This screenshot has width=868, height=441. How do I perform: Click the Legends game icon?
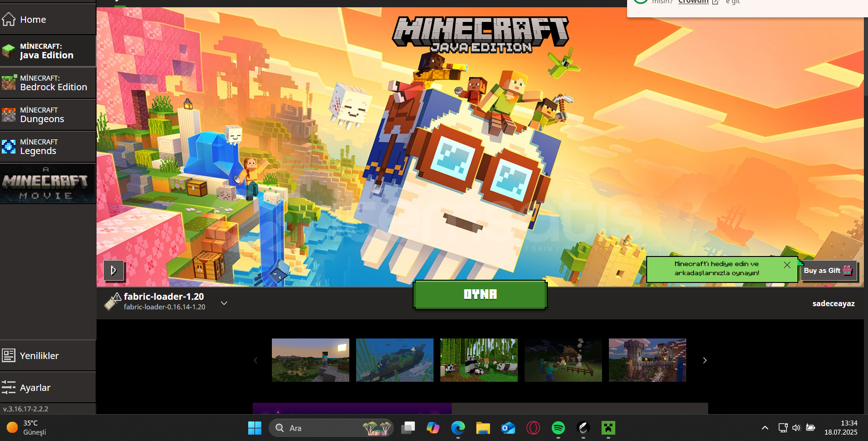9,147
